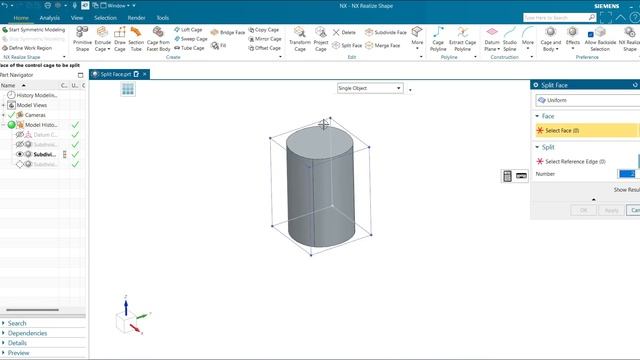Select the Studio Spline tool
This screenshot has width=640, height=360.
(x=510, y=39)
